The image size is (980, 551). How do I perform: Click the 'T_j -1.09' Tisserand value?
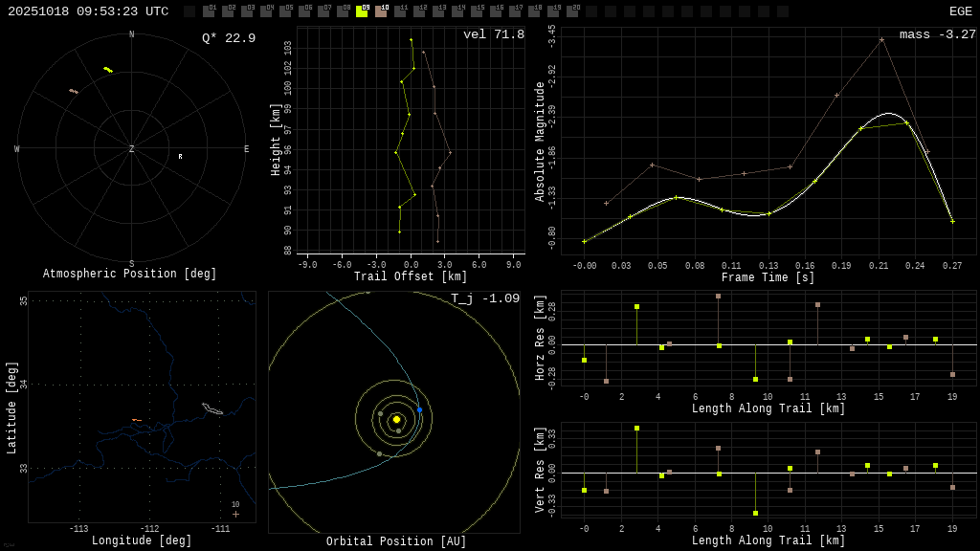tap(485, 298)
